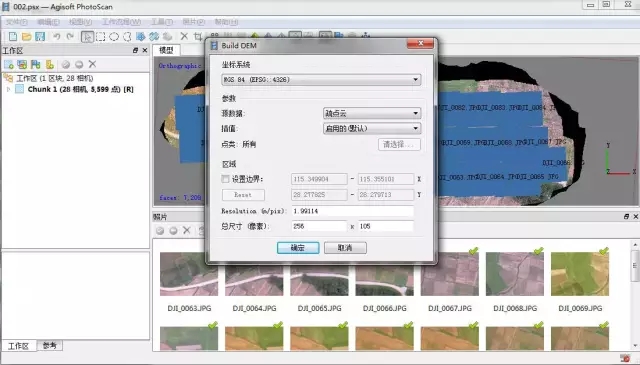The width and height of the screenshot is (640, 365).
Task: Click the Redo arrow icon
Action: pyautogui.click(x=70, y=37)
